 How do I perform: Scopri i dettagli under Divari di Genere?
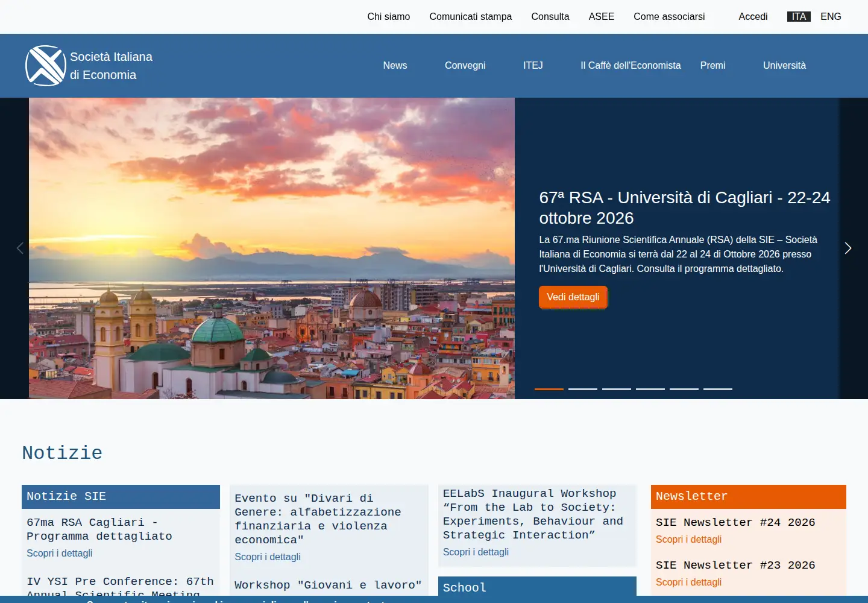268,557
